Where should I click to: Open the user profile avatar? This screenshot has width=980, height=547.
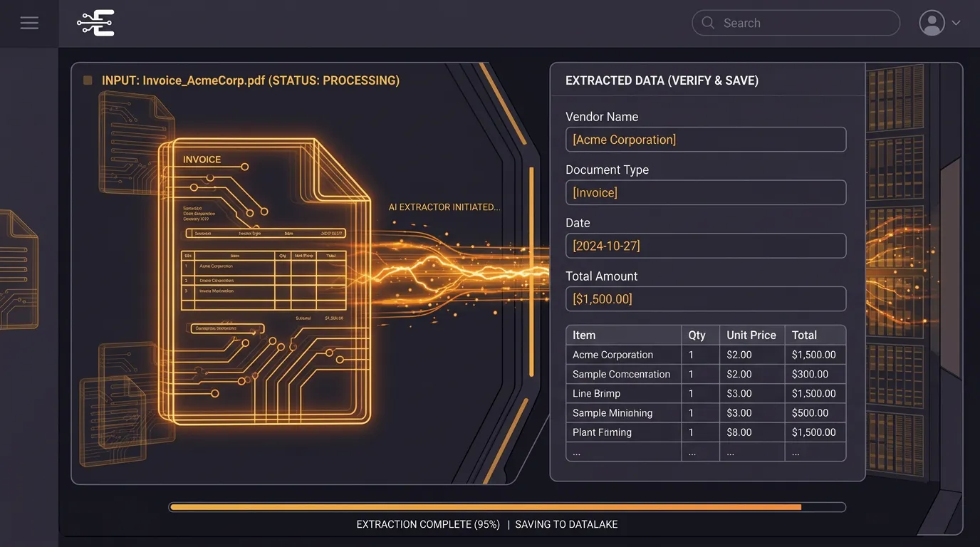click(x=931, y=22)
